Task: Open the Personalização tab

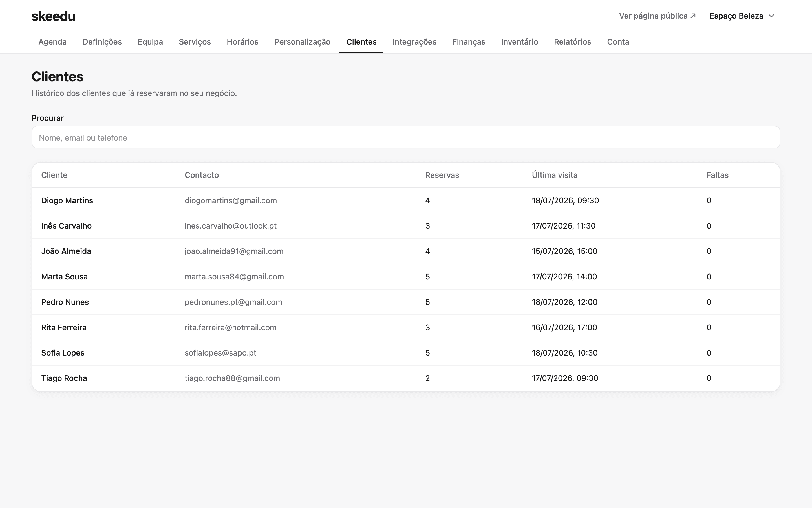Action: click(x=302, y=42)
